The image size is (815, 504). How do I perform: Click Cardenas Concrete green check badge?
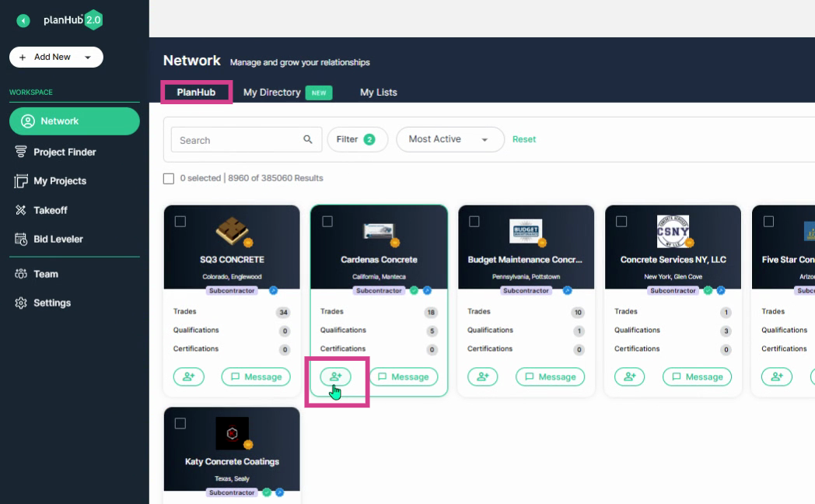(414, 290)
